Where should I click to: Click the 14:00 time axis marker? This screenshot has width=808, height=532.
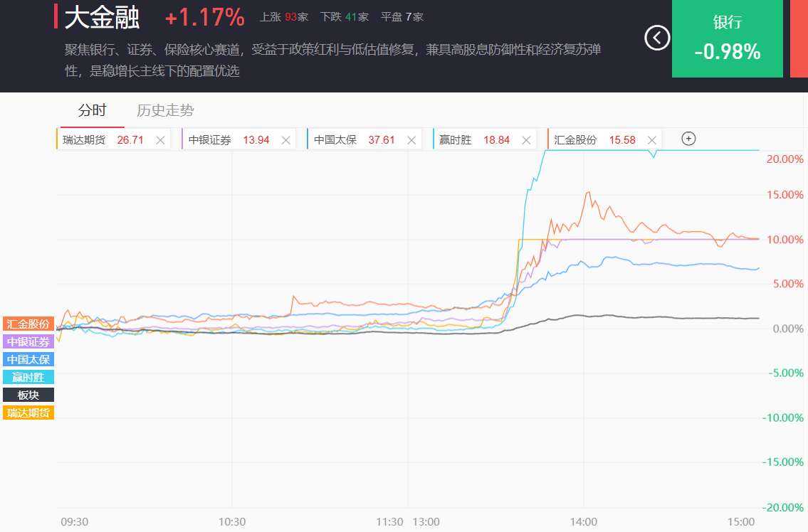click(x=583, y=521)
